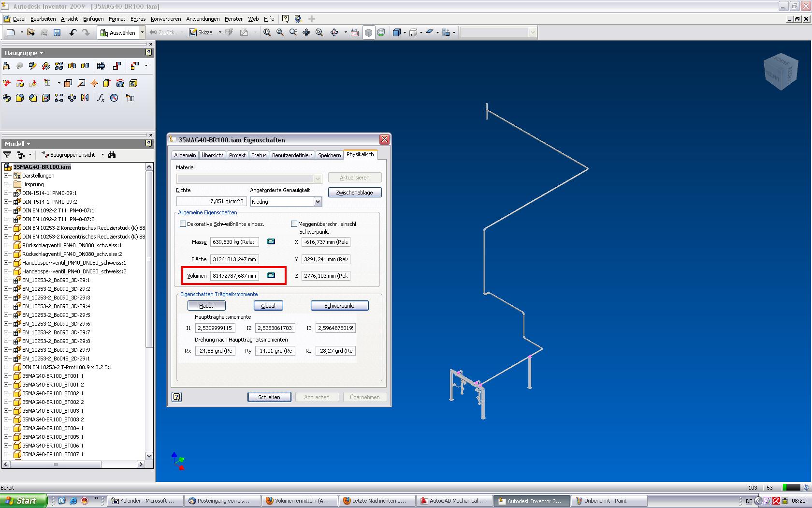This screenshot has width=812, height=508.
Task: Click the Modell browser help icon
Action: point(149,143)
